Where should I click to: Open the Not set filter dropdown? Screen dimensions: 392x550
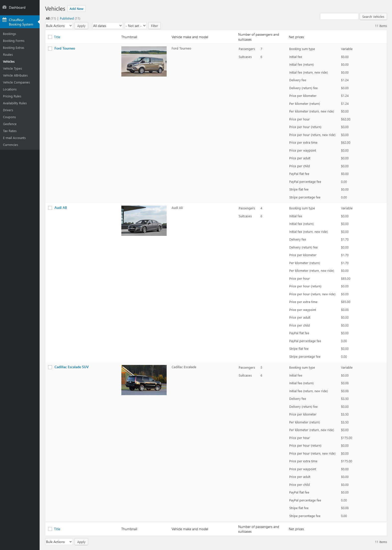pyautogui.click(x=136, y=26)
